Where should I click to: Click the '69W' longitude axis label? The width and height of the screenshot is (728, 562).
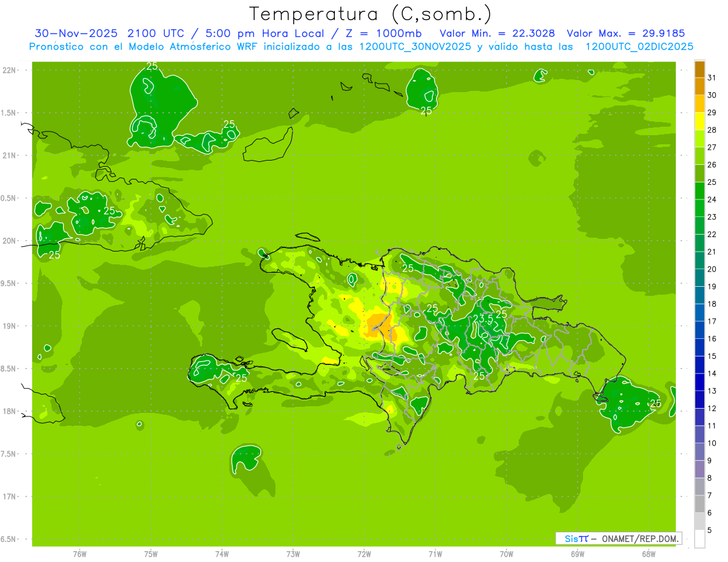coord(578,554)
